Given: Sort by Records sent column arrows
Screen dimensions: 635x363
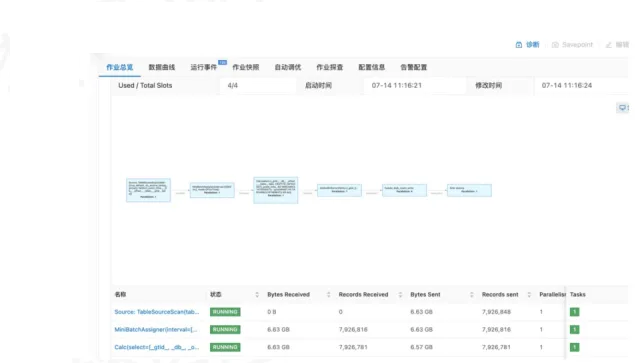Looking at the screenshot, I should 529,295.
